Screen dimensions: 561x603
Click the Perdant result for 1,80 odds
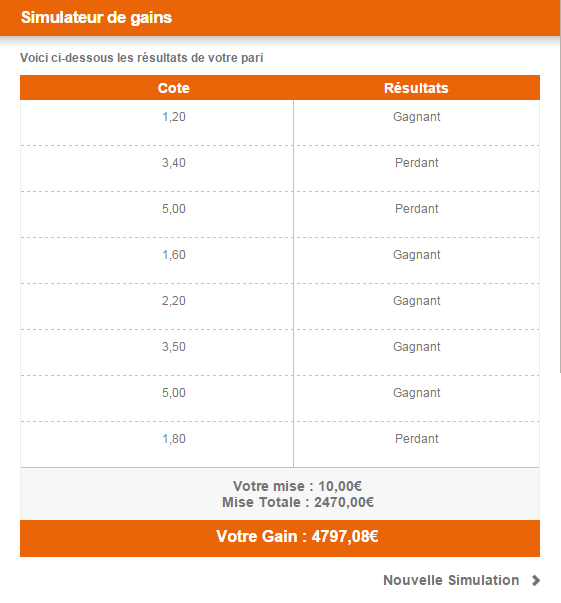[416, 439]
